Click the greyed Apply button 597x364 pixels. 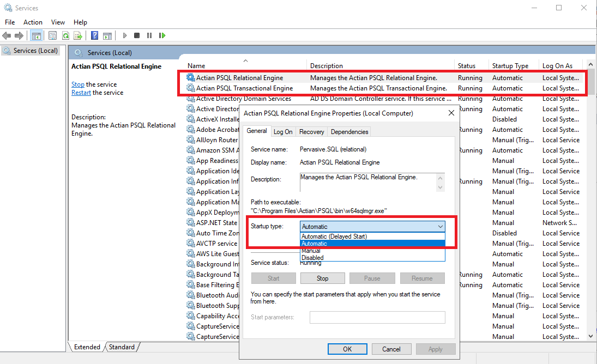pyautogui.click(x=436, y=349)
